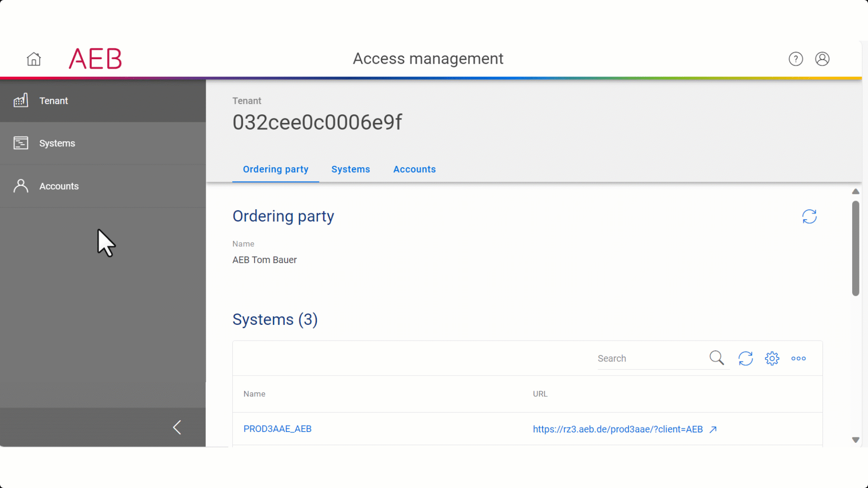Viewport: 868px width, 488px height.
Task: Open the PROD3AAE_AEB system link
Action: click(x=277, y=429)
